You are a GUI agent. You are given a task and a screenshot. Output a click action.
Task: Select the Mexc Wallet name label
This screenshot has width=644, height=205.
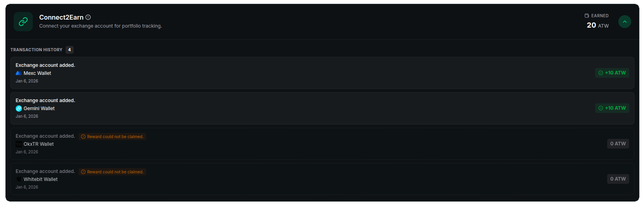37,73
